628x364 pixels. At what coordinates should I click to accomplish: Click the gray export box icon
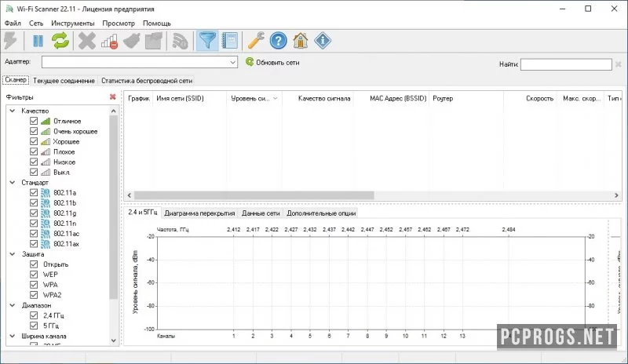pyautogui.click(x=153, y=41)
